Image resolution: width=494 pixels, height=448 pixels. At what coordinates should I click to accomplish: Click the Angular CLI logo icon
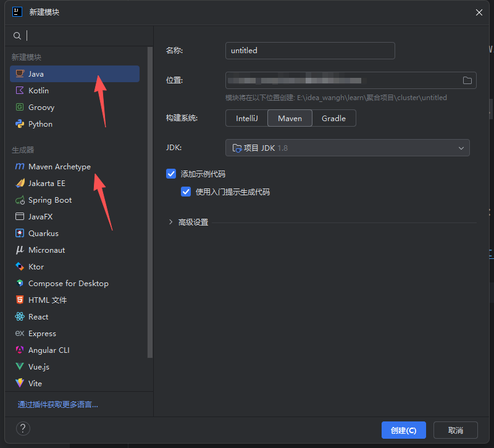pyautogui.click(x=20, y=350)
